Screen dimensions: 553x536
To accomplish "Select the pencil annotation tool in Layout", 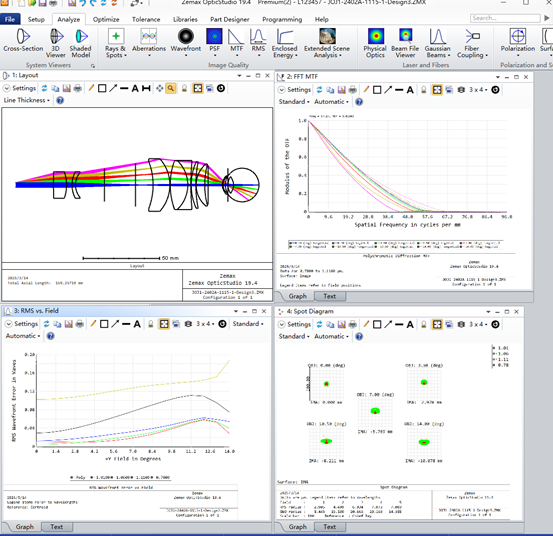I will click(91, 88).
